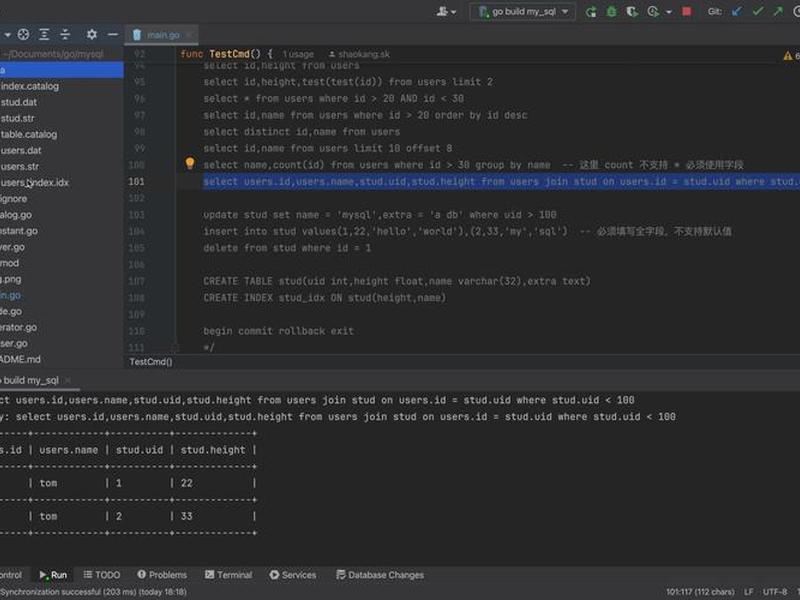Start debugging with the green bug icon
The image size is (800, 600).
tap(611, 11)
